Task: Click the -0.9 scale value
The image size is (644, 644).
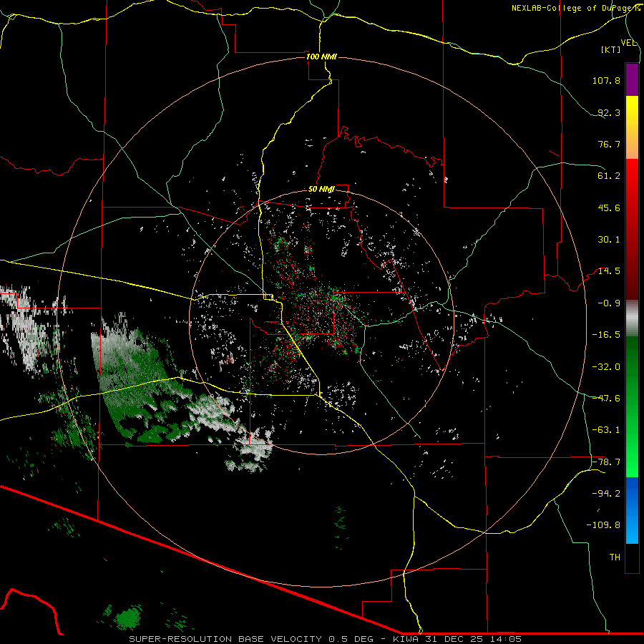Action: click(609, 303)
